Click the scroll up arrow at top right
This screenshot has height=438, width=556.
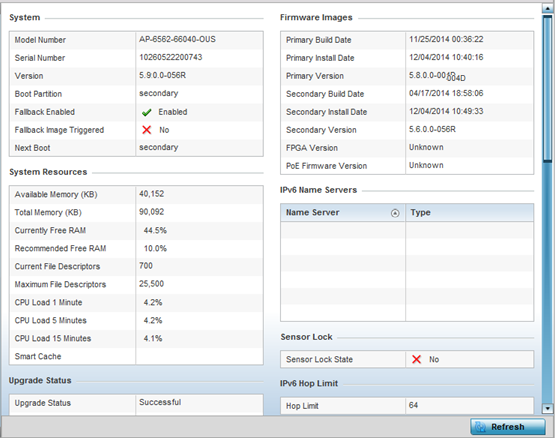[x=547, y=9]
